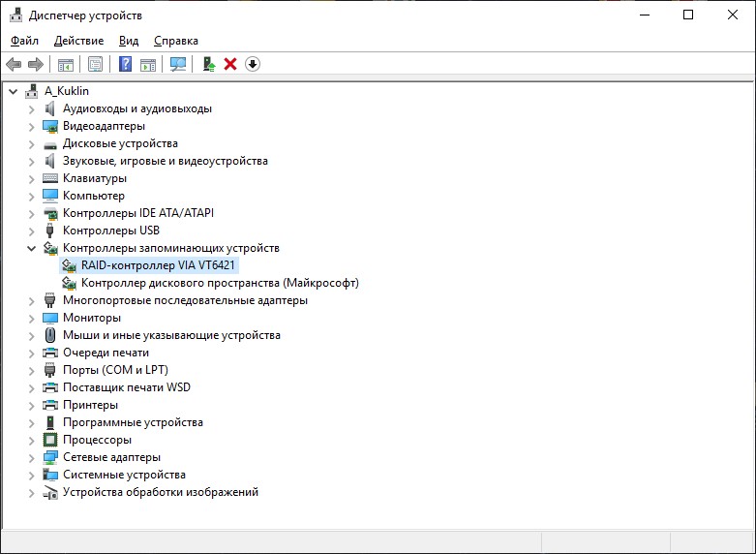
Task: Click the Видеоадаптеры display icon
Action: (x=50, y=127)
